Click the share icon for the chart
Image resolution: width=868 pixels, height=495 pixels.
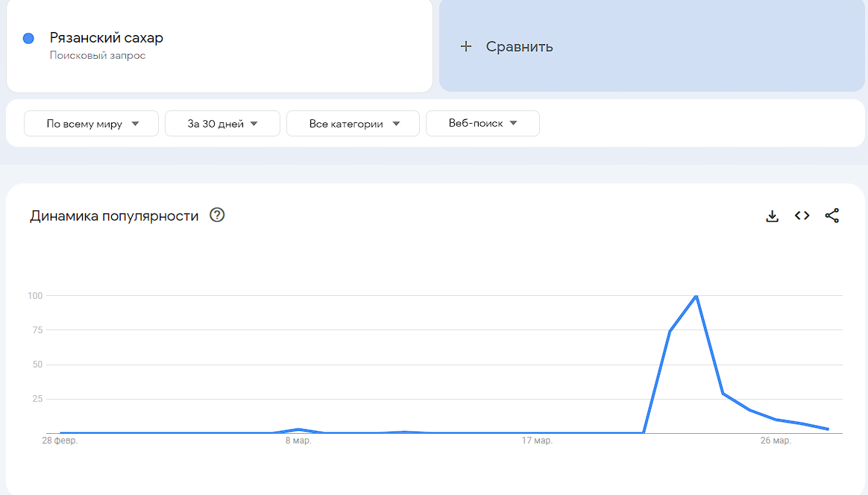tap(832, 216)
